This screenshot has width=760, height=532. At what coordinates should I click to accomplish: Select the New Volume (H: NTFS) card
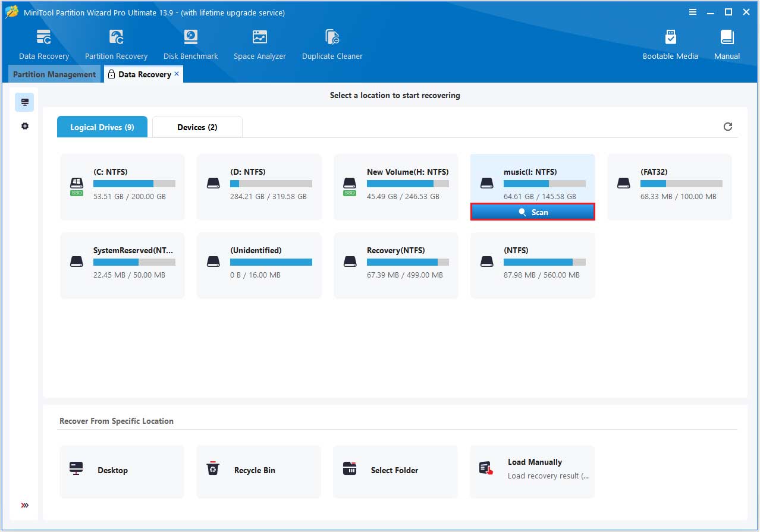pyautogui.click(x=396, y=187)
